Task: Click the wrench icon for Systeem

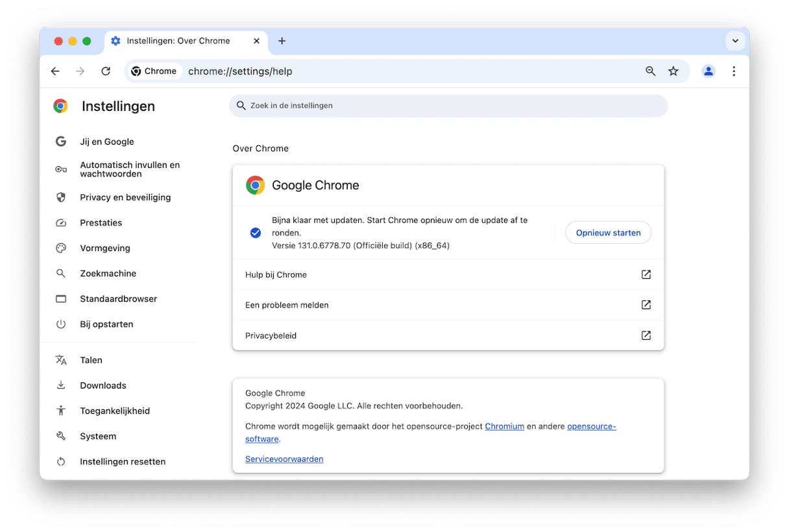Action: click(61, 436)
